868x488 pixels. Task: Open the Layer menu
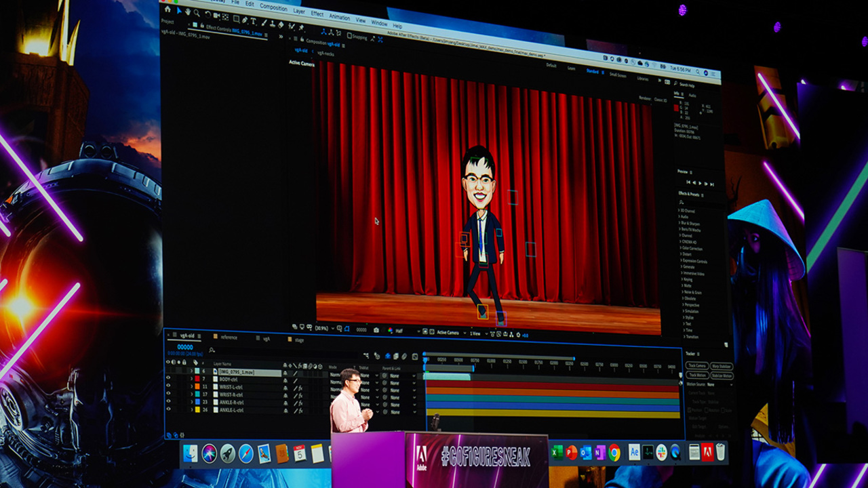click(x=299, y=11)
